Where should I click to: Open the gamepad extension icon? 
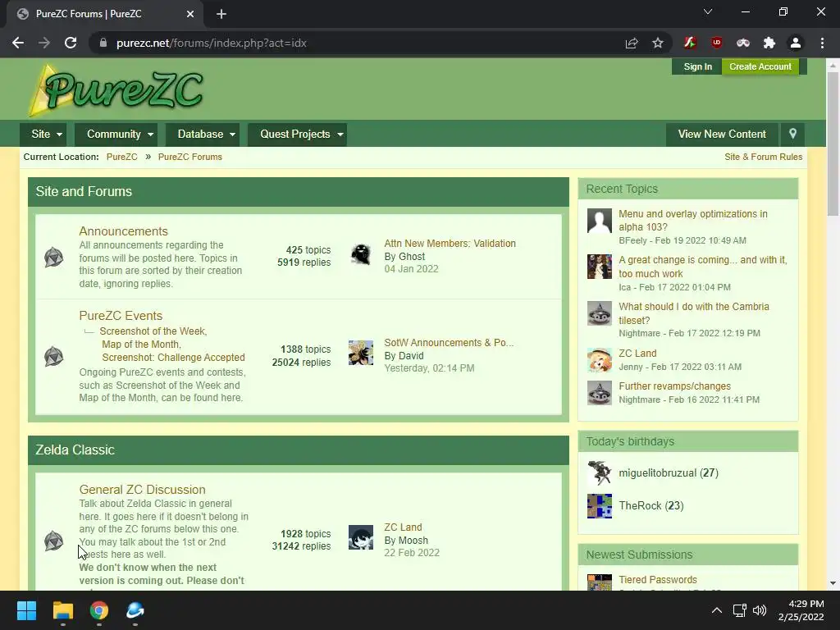click(x=742, y=43)
